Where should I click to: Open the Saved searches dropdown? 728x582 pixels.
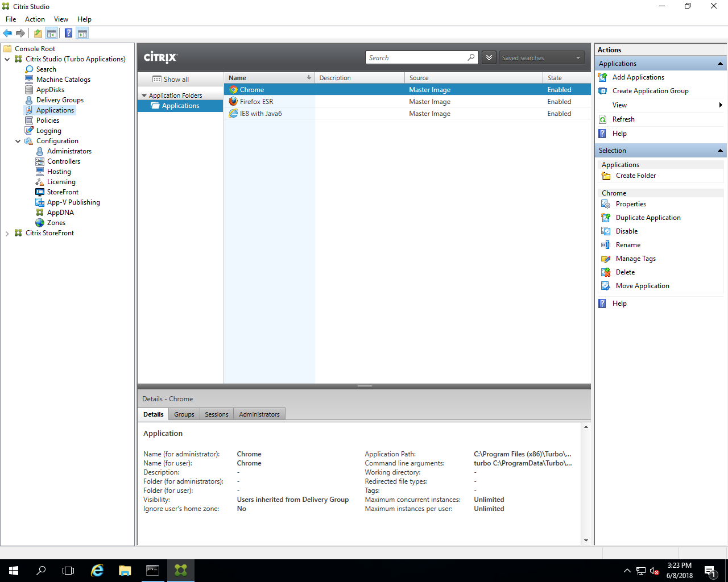tap(540, 57)
